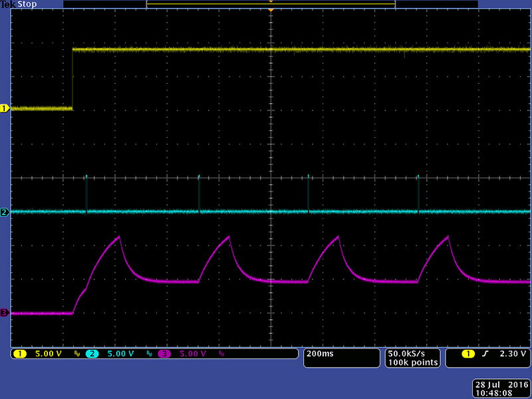Click the channel 2 badge in the readout bar
This screenshot has height=399, width=532.
point(92,354)
